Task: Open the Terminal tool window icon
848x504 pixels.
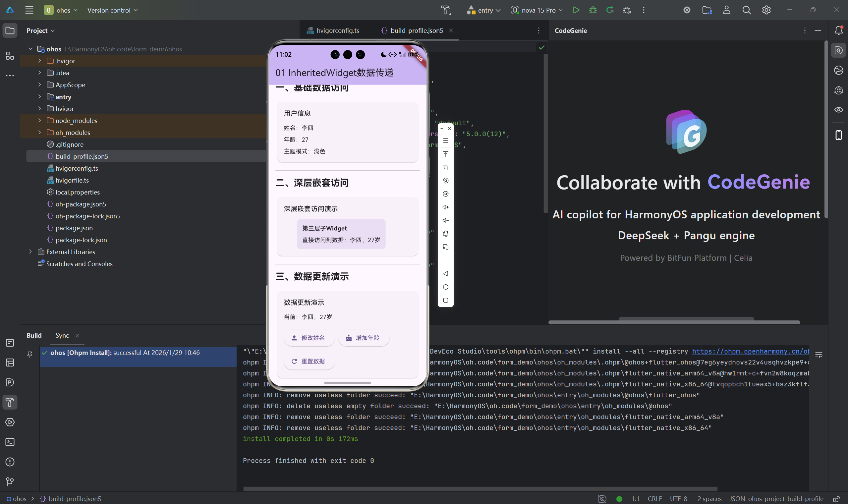Action: click(10, 442)
